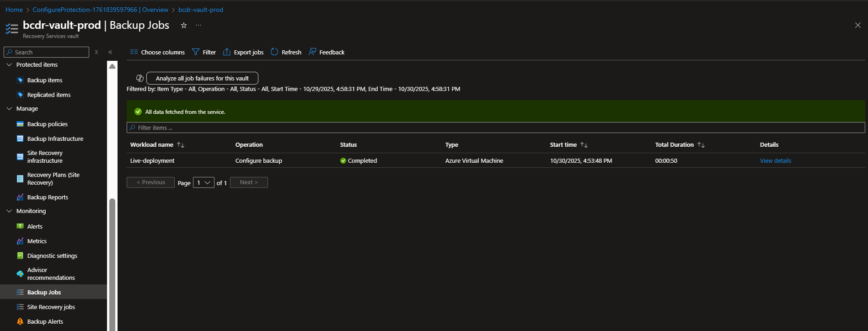Click Copilot icon beside Analyze job failures
The width and height of the screenshot is (868, 331).
click(x=140, y=78)
